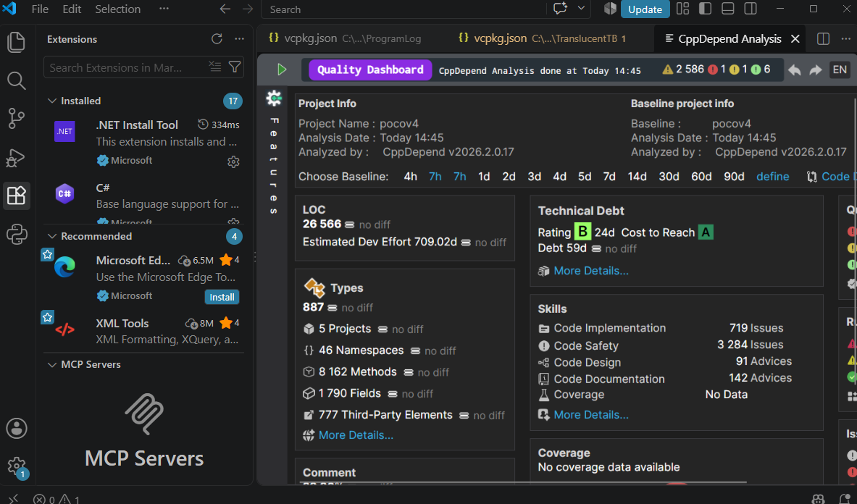Open the Python activity bar icon
857x504 pixels.
tap(17, 234)
